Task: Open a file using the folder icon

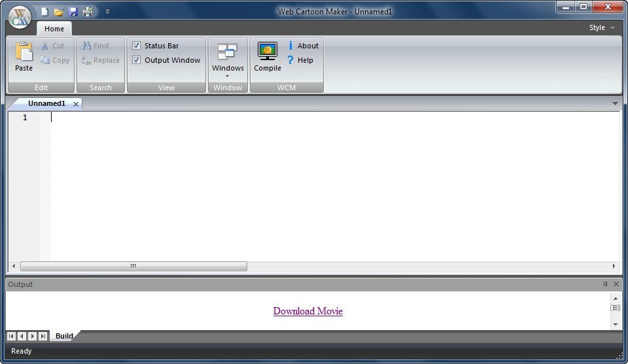Action: pyautogui.click(x=59, y=12)
